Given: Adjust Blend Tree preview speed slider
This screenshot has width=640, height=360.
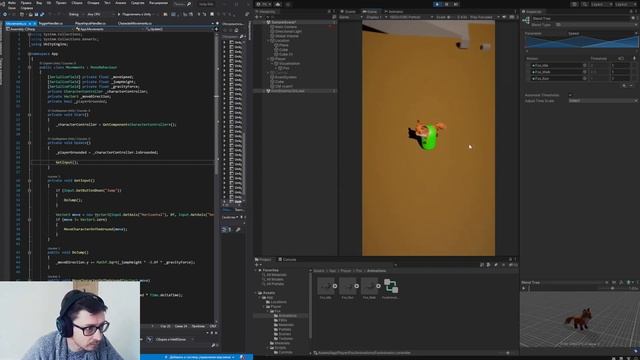Looking at the screenshot, I should point(611,288).
